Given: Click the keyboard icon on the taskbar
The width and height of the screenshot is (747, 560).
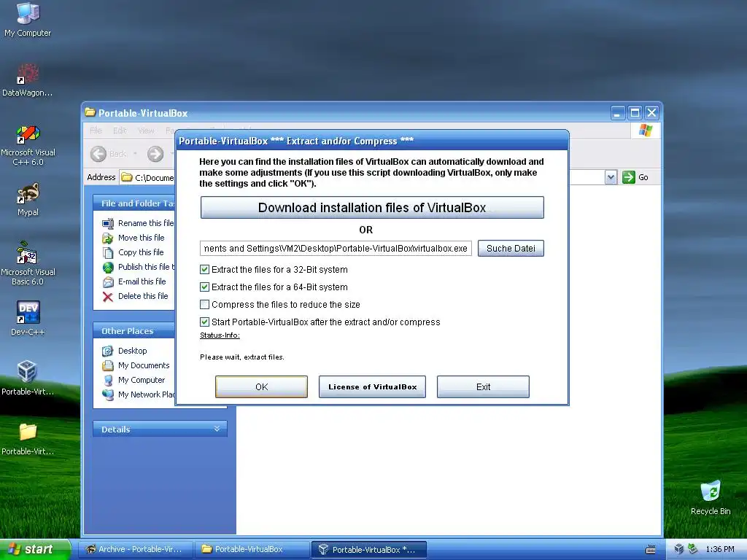Looking at the screenshot, I should pos(650,550).
